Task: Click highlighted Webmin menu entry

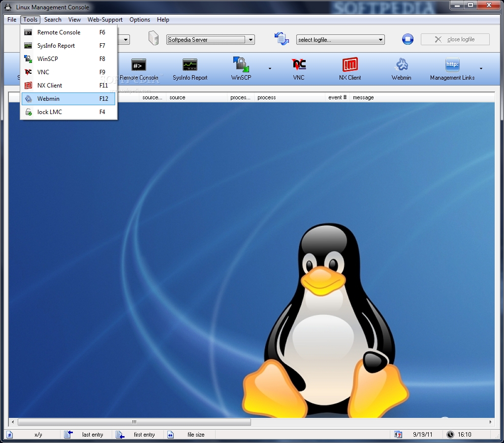Action: [x=68, y=98]
